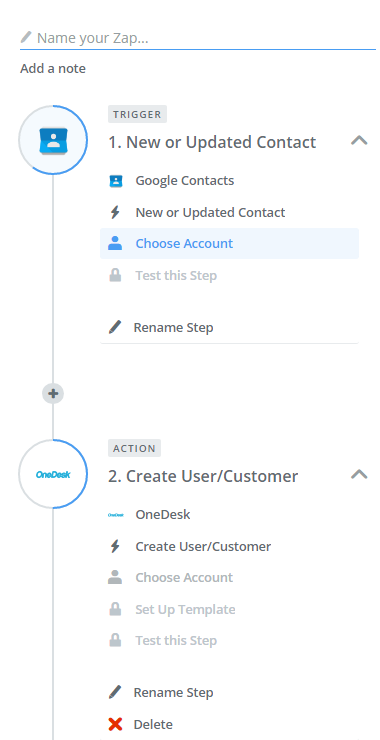Click the TRIGGER label badge

click(137, 114)
